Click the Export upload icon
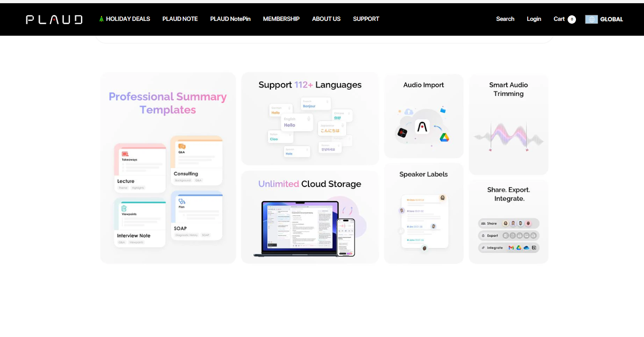Viewport: 644px width, 337px height. [x=483, y=236]
